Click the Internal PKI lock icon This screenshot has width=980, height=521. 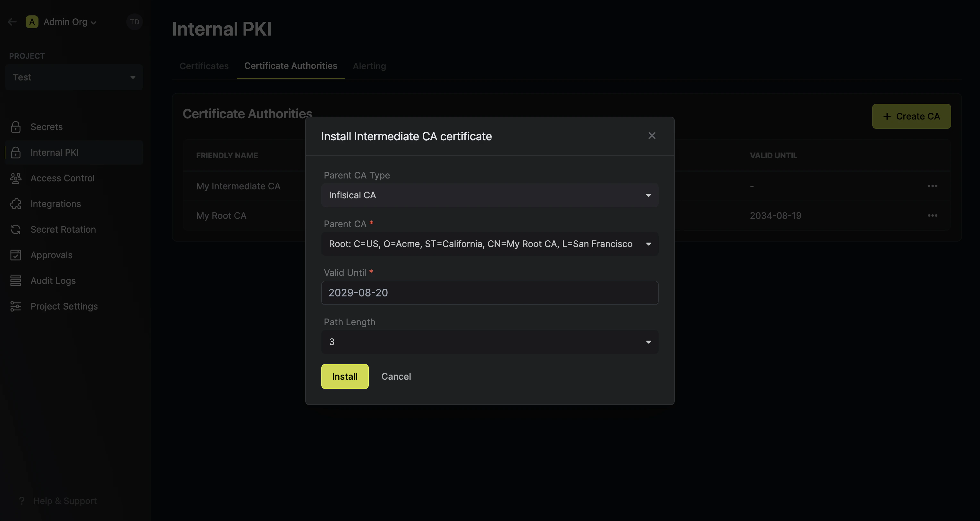pos(16,153)
